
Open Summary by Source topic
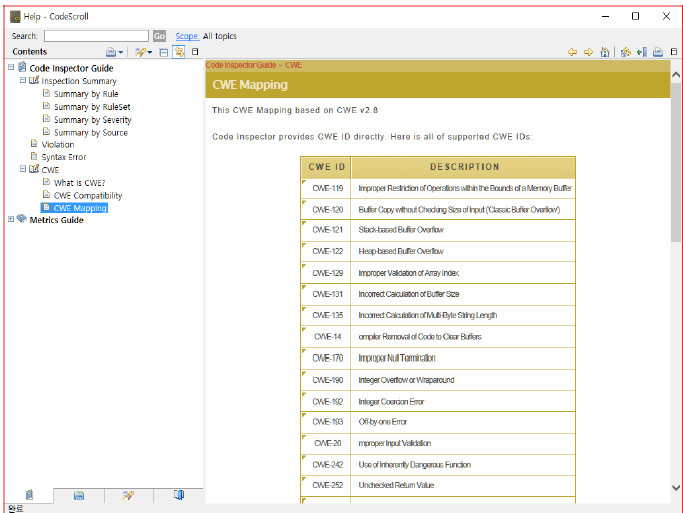point(91,133)
